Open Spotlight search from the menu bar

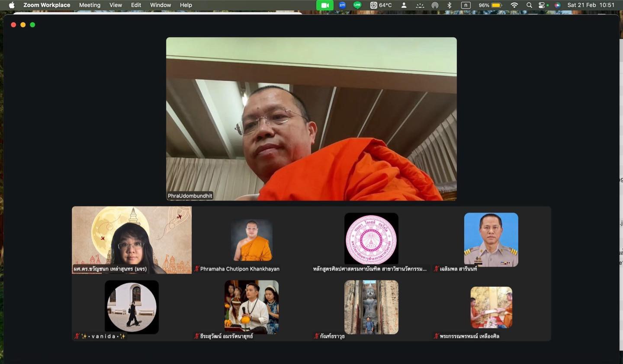(529, 5)
